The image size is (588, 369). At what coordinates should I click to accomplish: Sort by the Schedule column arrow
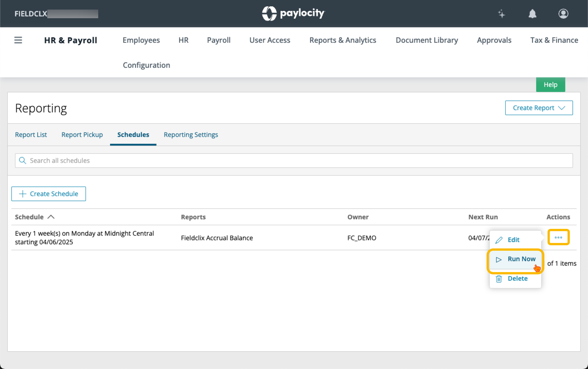tap(51, 217)
